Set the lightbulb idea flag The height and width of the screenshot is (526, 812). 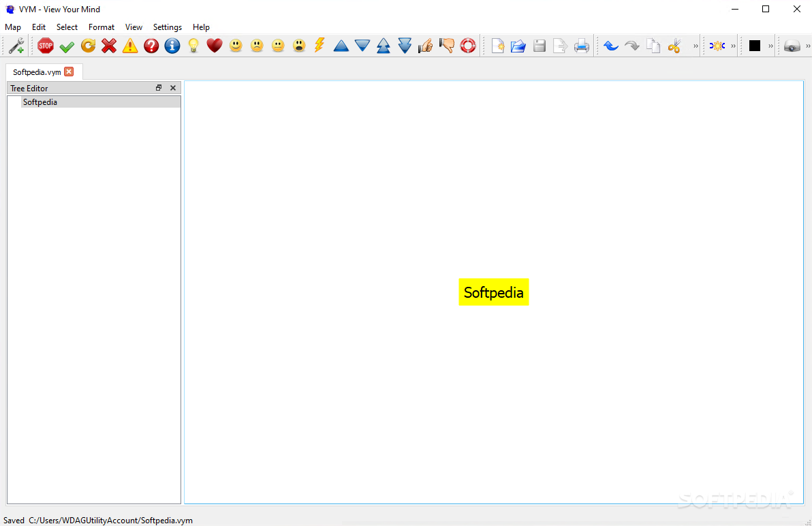(193, 46)
